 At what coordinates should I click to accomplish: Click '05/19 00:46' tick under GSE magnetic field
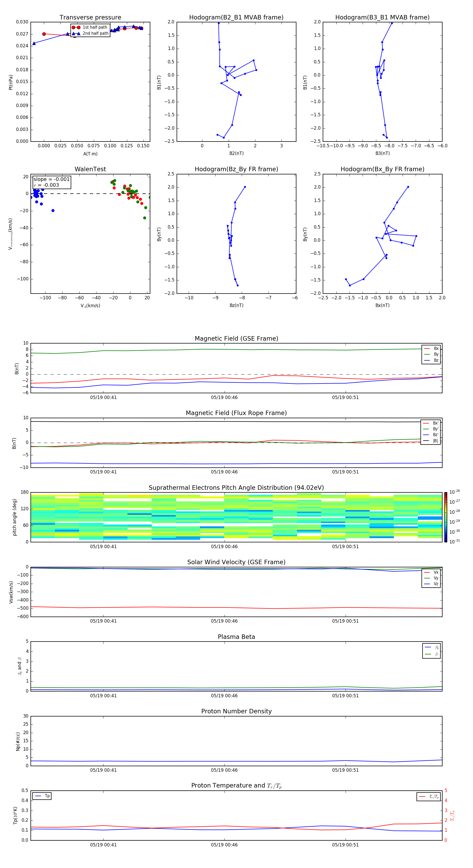[224, 398]
